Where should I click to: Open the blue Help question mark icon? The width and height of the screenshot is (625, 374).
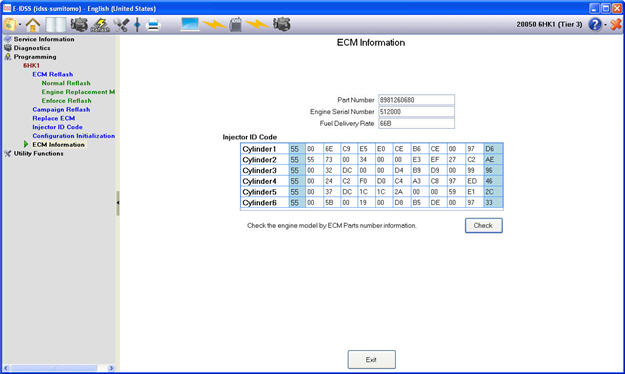[595, 24]
